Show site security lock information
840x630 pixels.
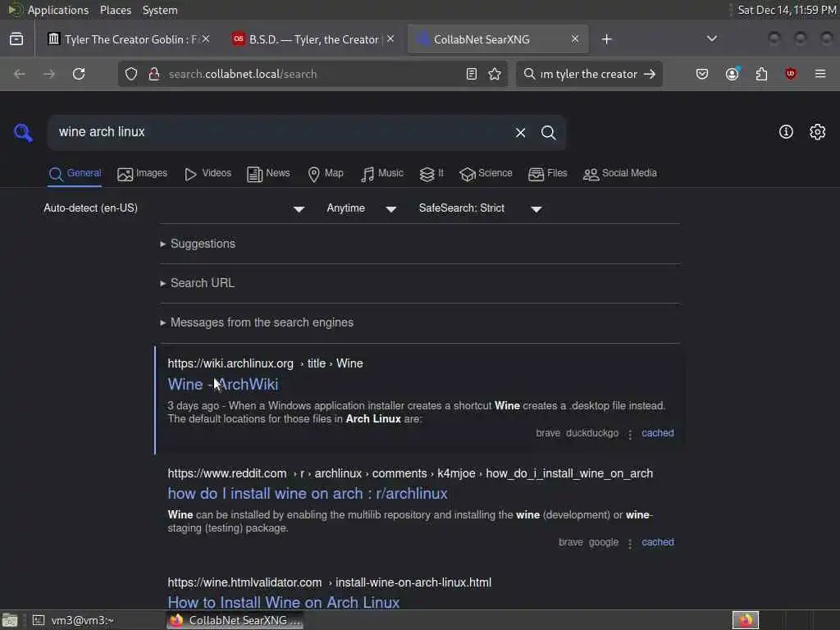click(154, 74)
